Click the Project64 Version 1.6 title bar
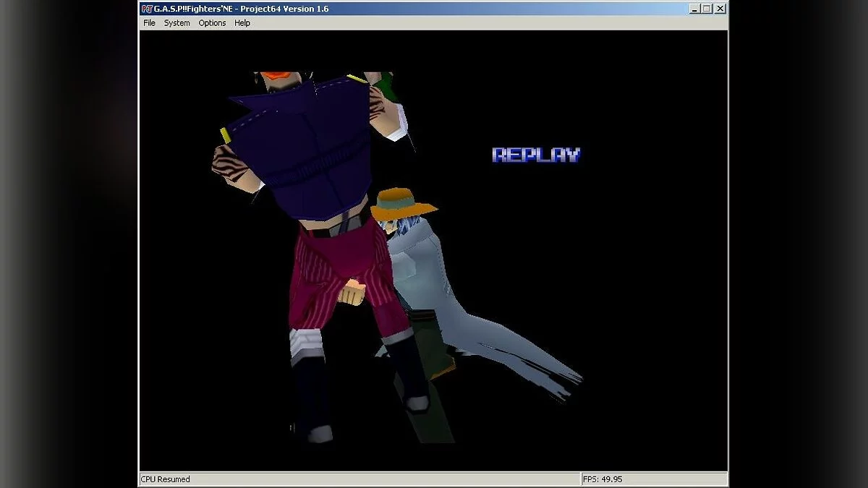The height and width of the screenshot is (488, 868). (434, 9)
